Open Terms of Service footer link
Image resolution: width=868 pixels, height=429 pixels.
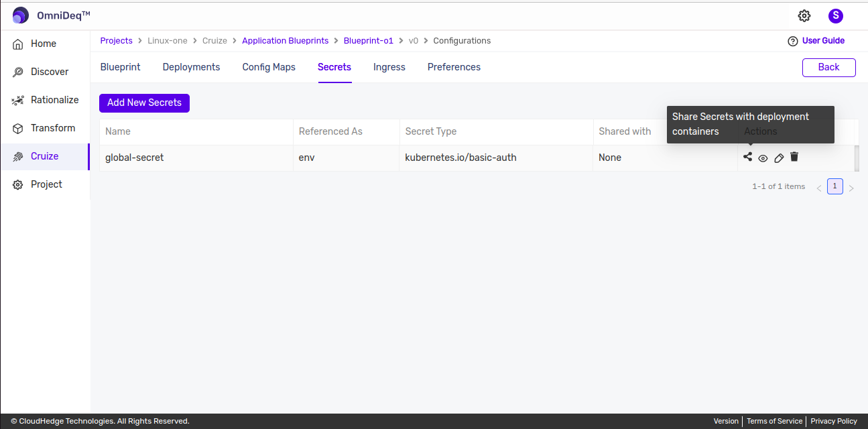pos(774,421)
